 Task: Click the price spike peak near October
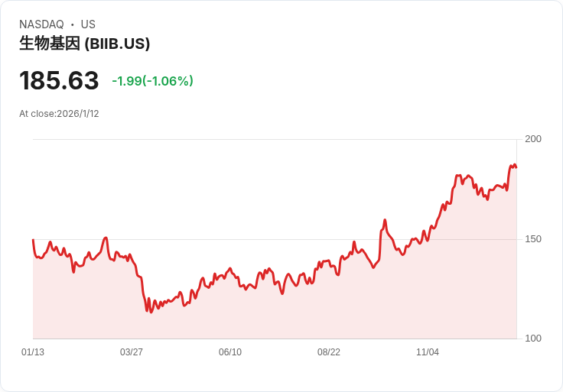[x=385, y=219]
